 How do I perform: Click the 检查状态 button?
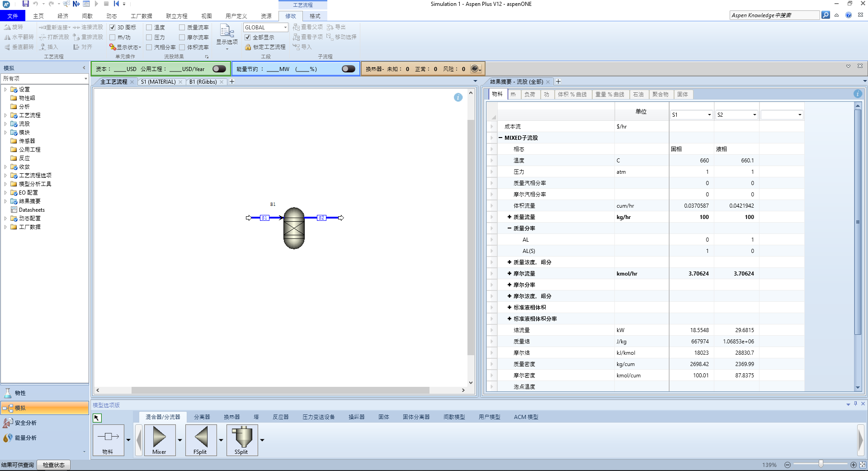[53, 465]
